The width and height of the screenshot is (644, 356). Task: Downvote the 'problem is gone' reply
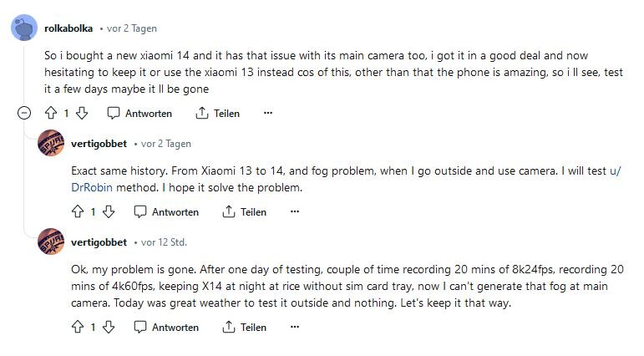109,327
